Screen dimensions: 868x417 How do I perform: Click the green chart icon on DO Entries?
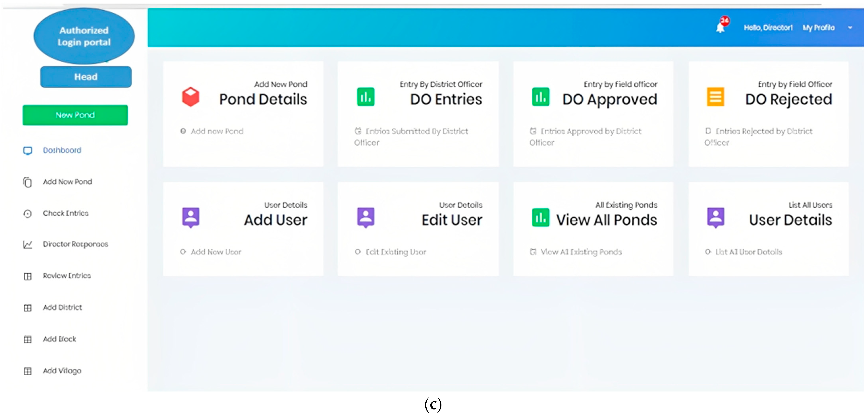click(x=366, y=97)
